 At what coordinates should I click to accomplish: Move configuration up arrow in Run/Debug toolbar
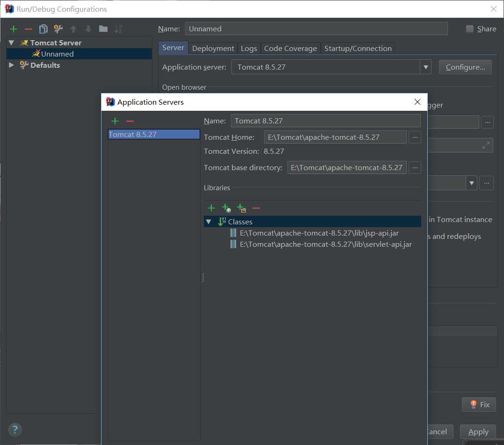click(73, 29)
